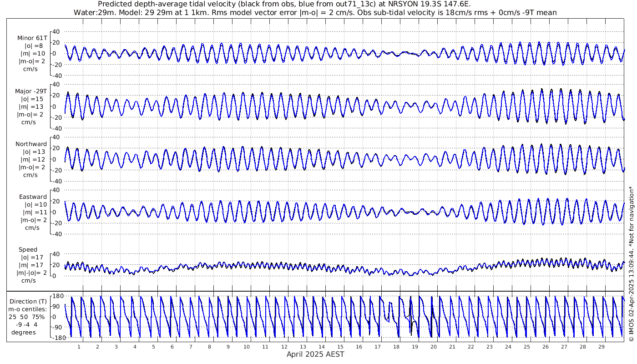Click the "29" day tick on date axis

(601, 347)
